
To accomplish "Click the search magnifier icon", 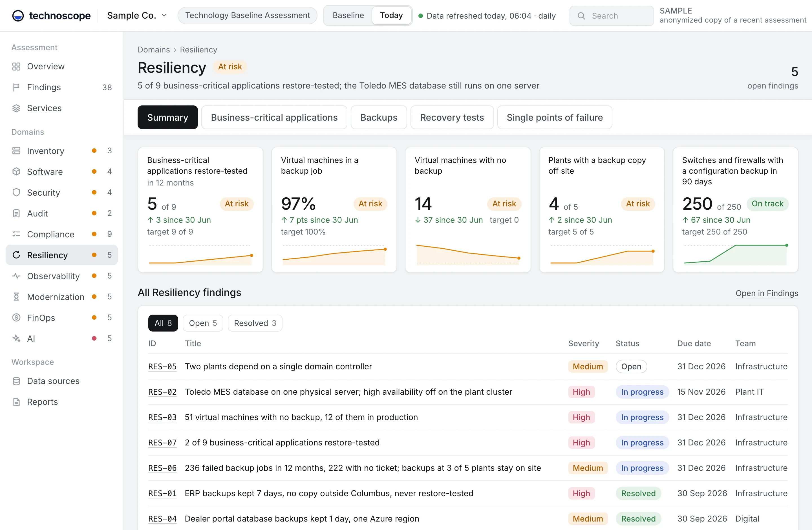I will point(581,16).
